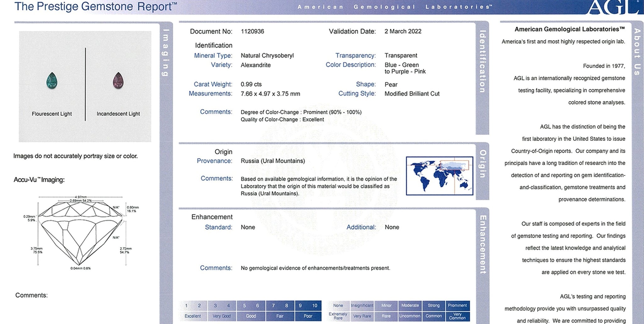
Task: Click the Russia (Ural Mountains) provenance value
Action: click(x=273, y=161)
